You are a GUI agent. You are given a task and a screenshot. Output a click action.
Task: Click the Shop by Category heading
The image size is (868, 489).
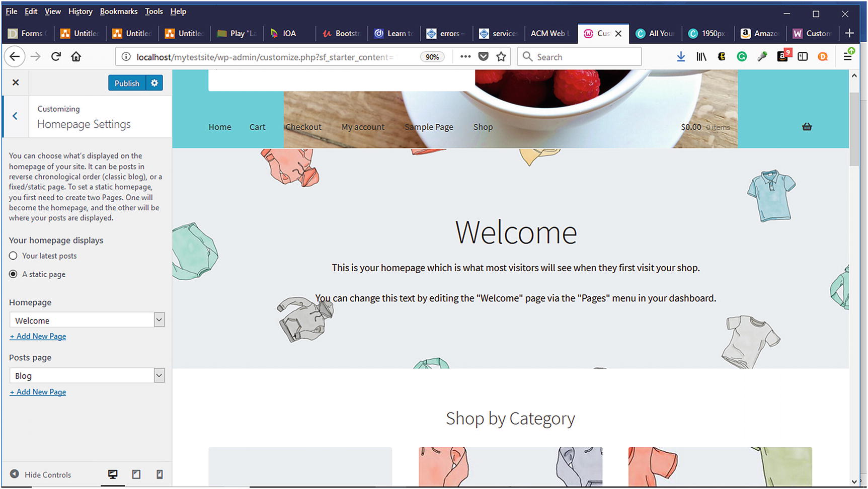click(x=510, y=419)
